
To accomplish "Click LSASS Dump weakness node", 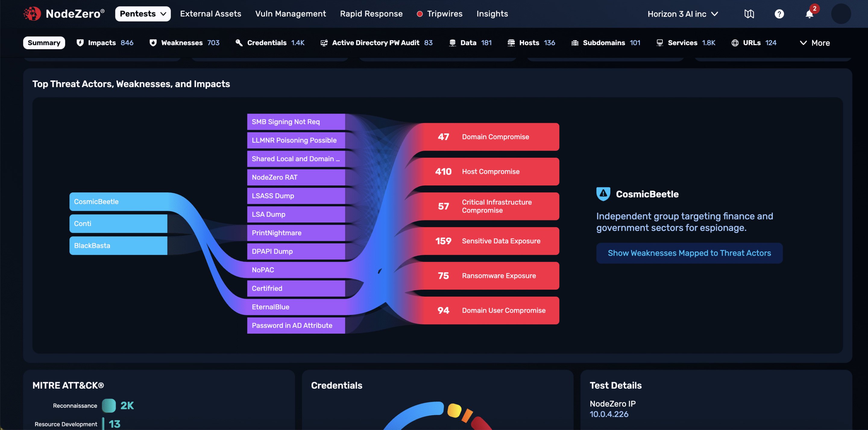I will [296, 196].
